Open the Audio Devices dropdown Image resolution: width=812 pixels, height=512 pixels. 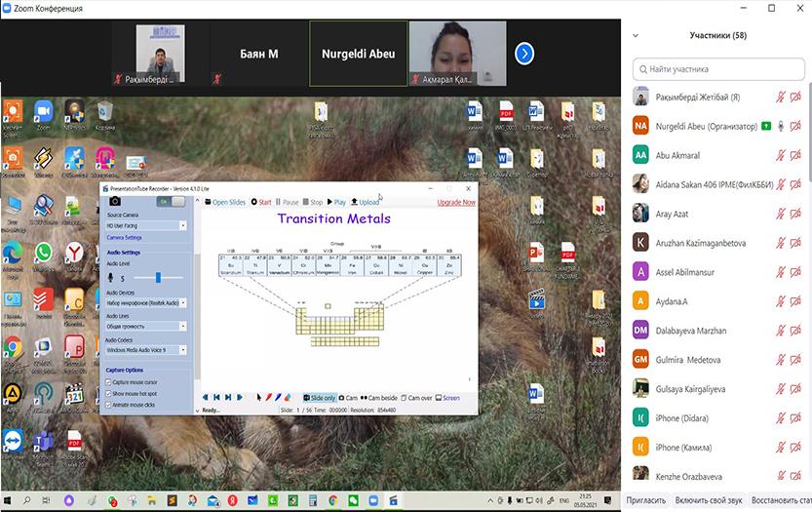point(146,302)
